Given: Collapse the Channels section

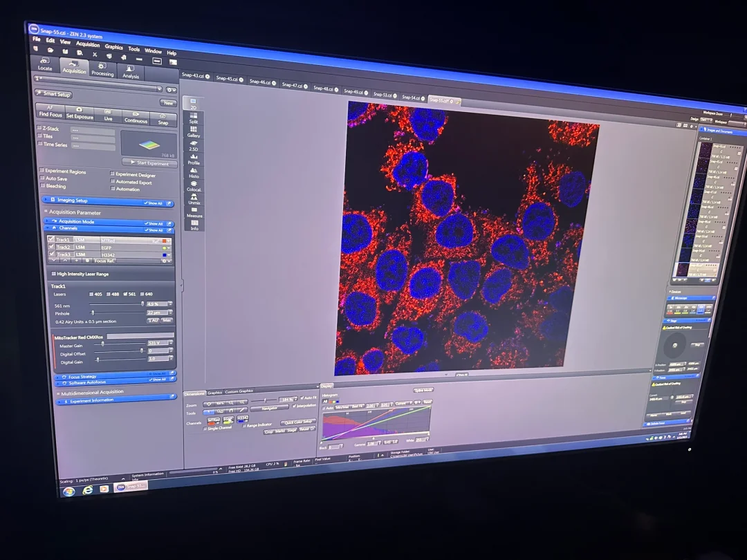Looking at the screenshot, I should click(x=48, y=227).
